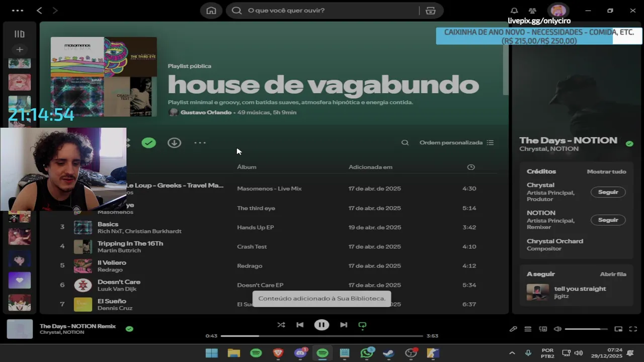This screenshot has width=644, height=362.
Task: Toggle the green saved checkmark for the playlist
Action: [148, 143]
